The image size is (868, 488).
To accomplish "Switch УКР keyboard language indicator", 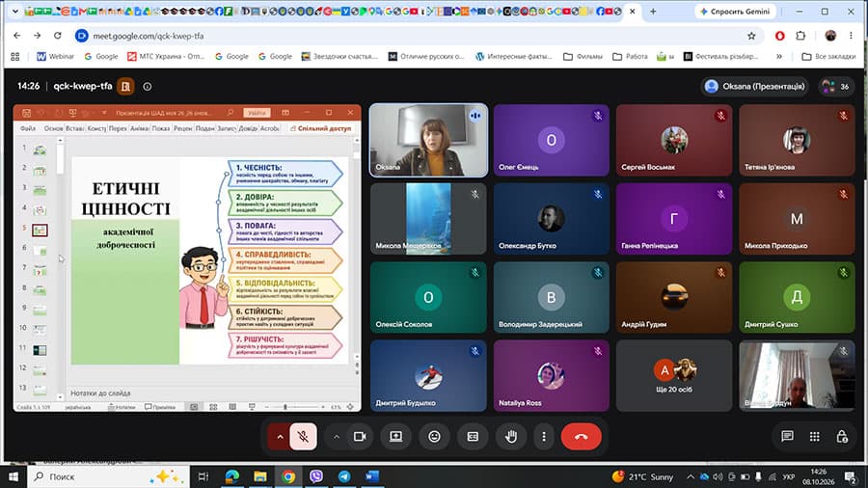I will (x=789, y=476).
